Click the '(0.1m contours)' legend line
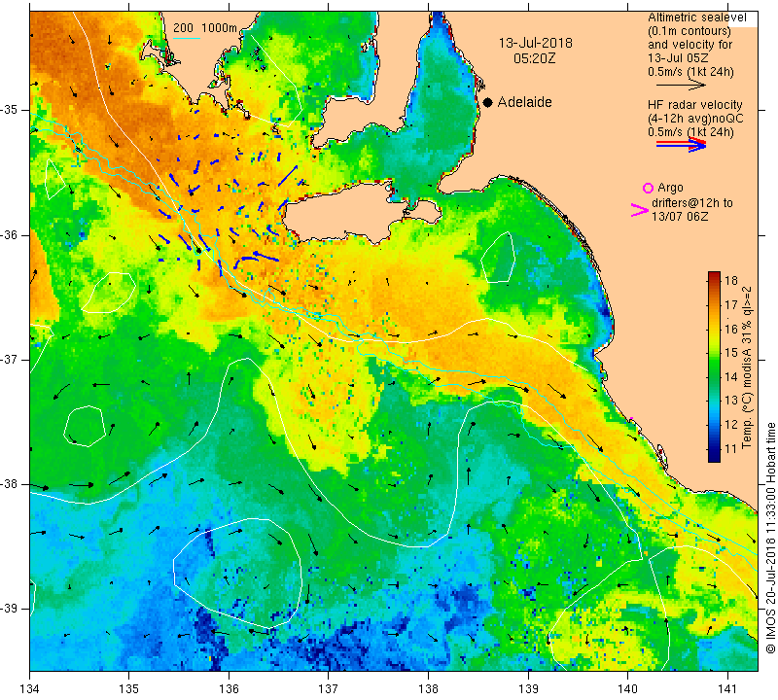The image size is (778, 700). point(689,31)
